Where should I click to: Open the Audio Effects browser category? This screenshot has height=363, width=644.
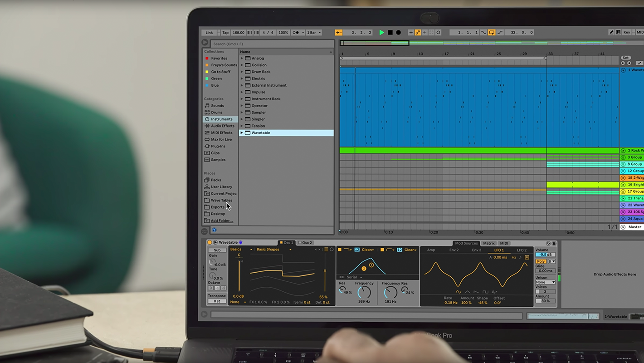tap(222, 126)
